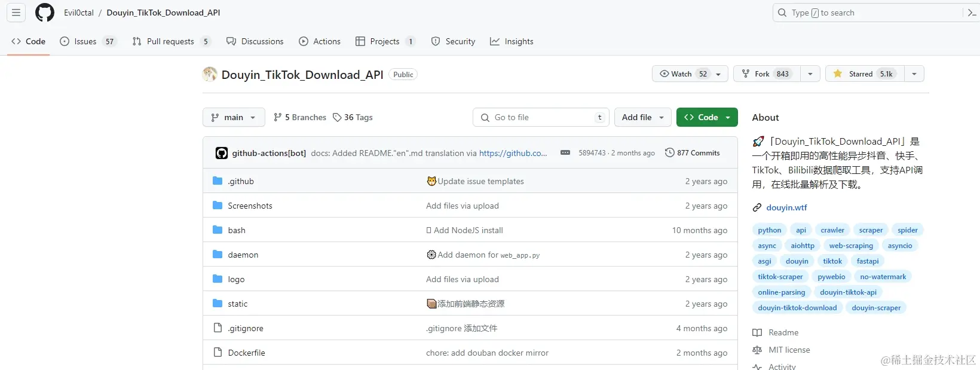Expand the Add file dropdown
The height and width of the screenshot is (370, 980).
click(x=643, y=117)
